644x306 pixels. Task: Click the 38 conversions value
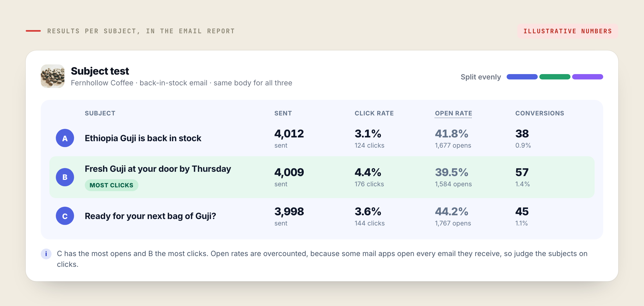[522, 134]
